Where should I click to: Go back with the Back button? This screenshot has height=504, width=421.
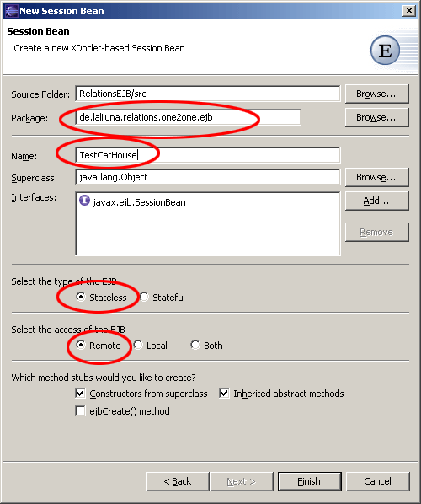pyautogui.click(x=178, y=481)
